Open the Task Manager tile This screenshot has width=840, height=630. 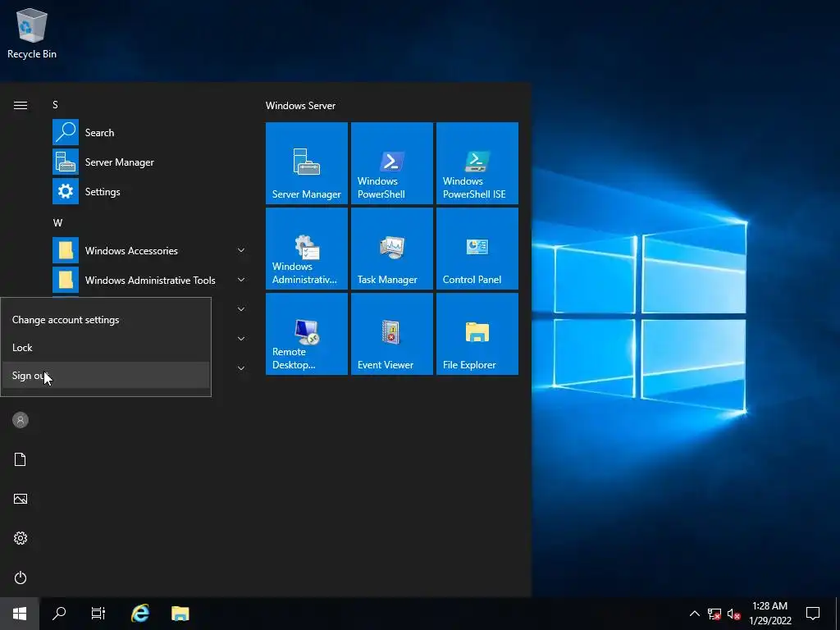pyautogui.click(x=391, y=249)
